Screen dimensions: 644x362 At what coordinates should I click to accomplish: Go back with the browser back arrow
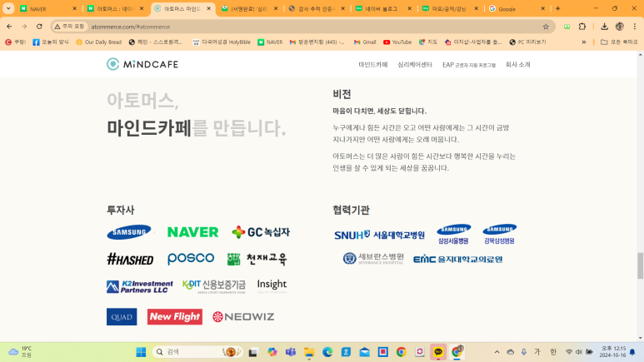tap(9, 27)
